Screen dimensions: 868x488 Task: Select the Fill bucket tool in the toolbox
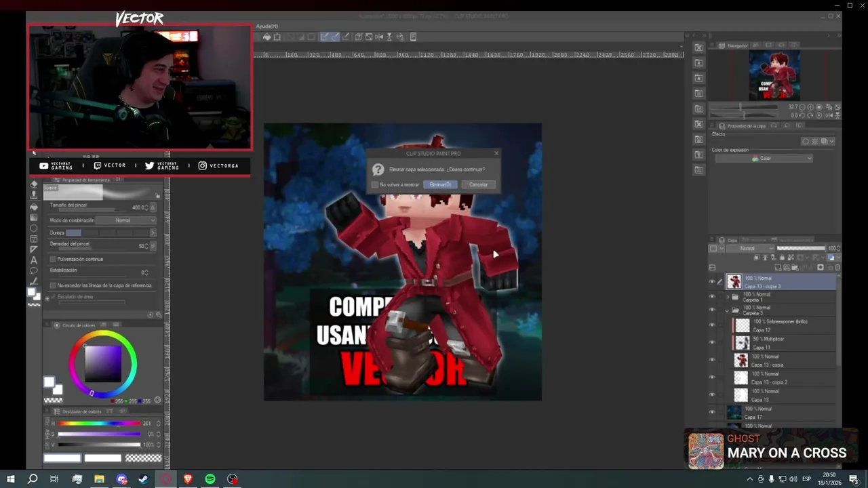(33, 207)
